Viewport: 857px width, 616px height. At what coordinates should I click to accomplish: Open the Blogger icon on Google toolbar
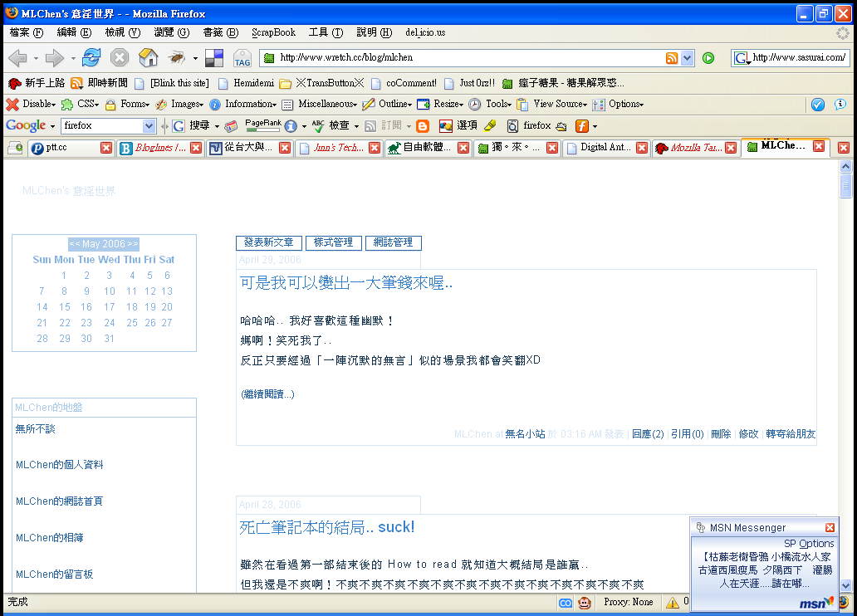click(423, 126)
